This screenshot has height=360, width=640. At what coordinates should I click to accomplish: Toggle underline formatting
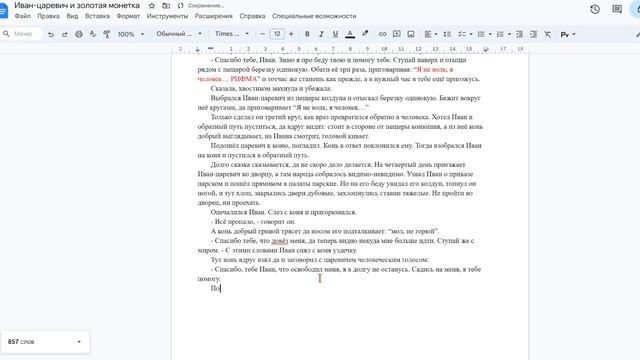tap(335, 34)
